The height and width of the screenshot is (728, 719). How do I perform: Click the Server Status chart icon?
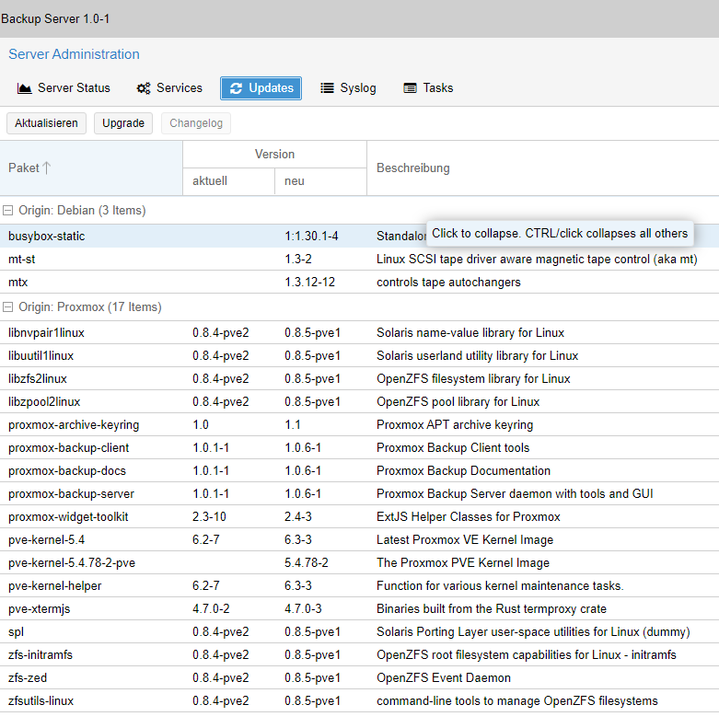(24, 88)
